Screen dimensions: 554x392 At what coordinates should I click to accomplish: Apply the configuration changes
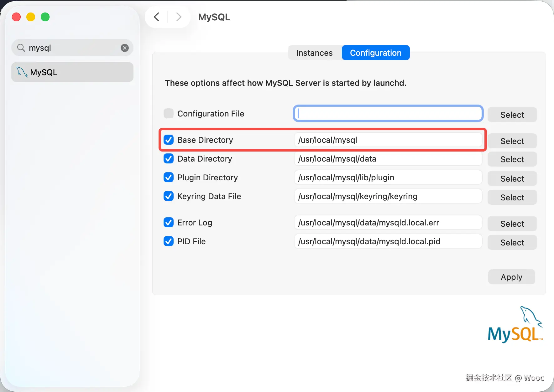click(x=511, y=277)
